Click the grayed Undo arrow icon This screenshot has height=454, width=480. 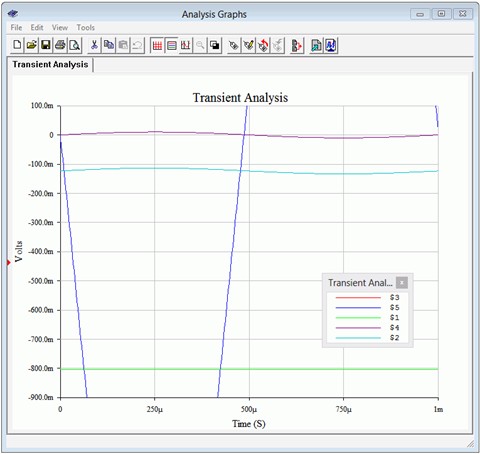(137, 45)
